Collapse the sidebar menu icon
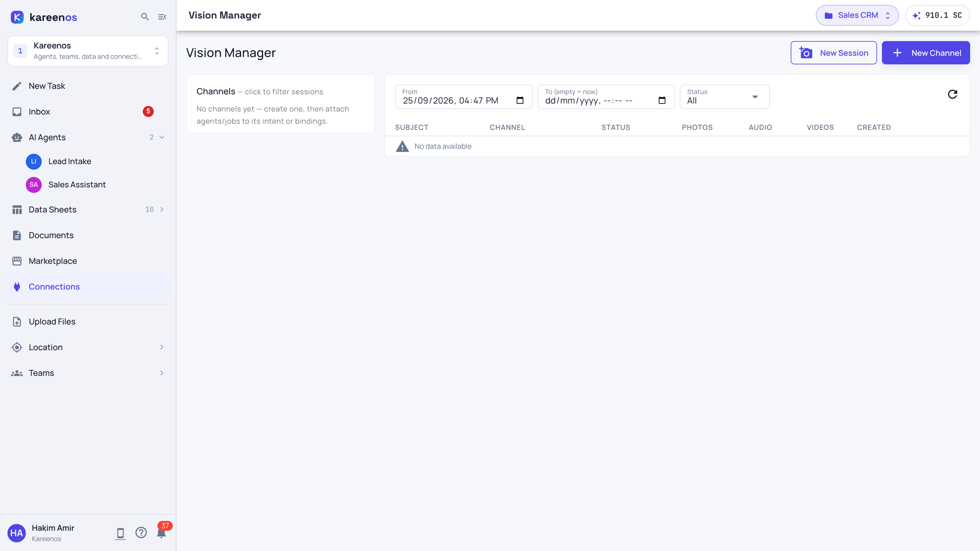Image resolution: width=980 pixels, height=551 pixels. [162, 17]
